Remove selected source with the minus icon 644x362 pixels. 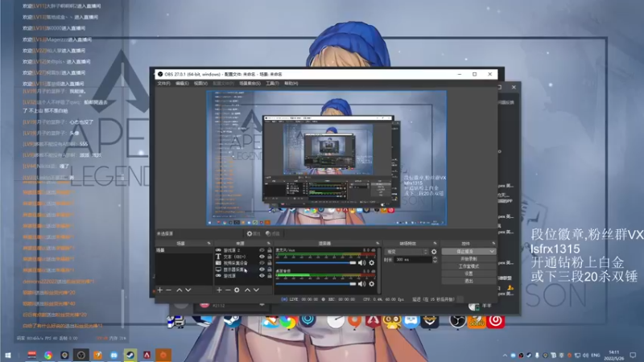pos(228,290)
